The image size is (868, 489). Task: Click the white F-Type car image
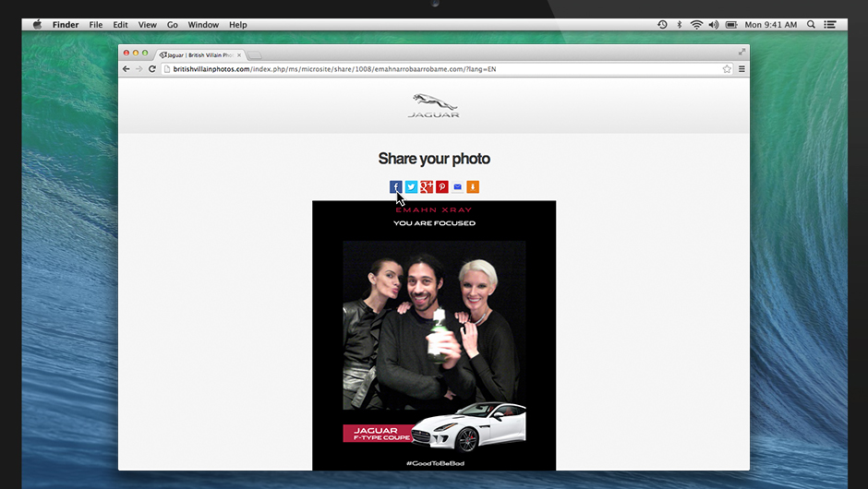point(468,427)
